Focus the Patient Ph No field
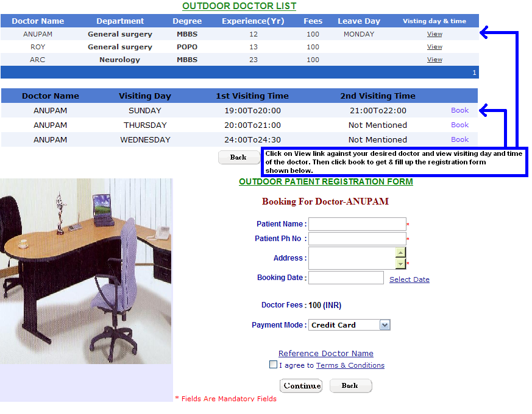Viewport: 532px width, 414px height. [357, 239]
